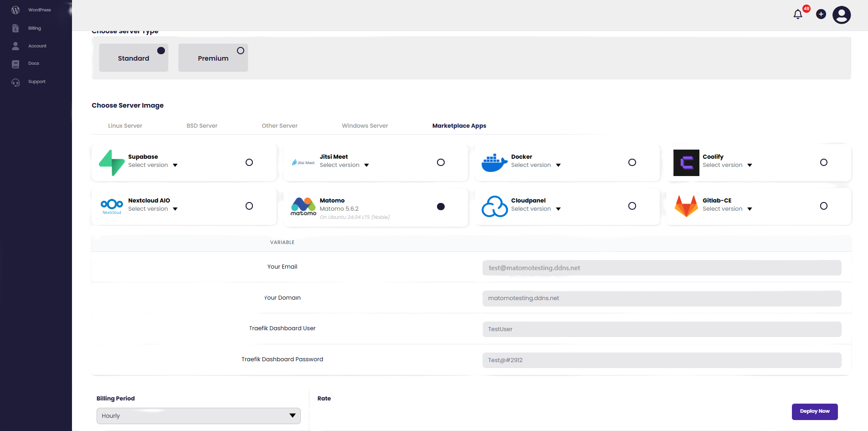
Task: Select the Premium server type radio
Action: (241, 51)
